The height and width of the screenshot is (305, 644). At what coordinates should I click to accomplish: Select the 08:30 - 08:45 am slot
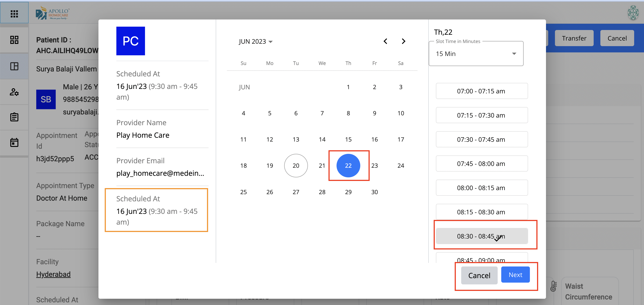(482, 236)
